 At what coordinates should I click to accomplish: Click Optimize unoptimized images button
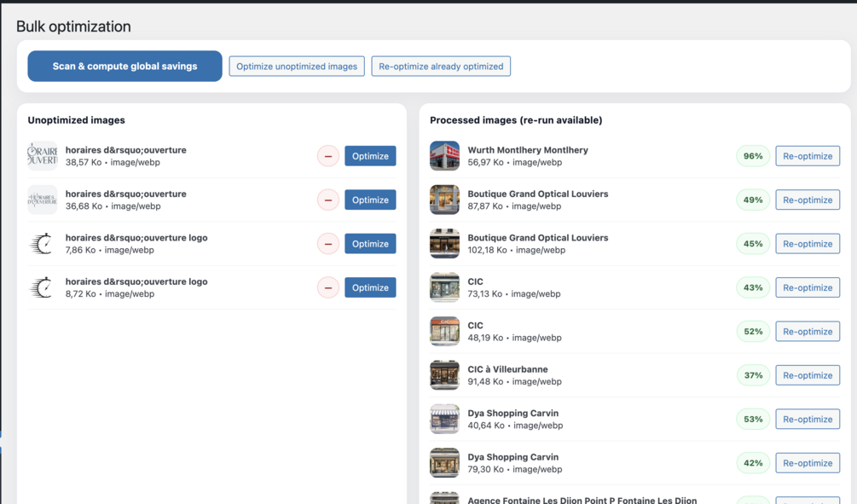(297, 67)
